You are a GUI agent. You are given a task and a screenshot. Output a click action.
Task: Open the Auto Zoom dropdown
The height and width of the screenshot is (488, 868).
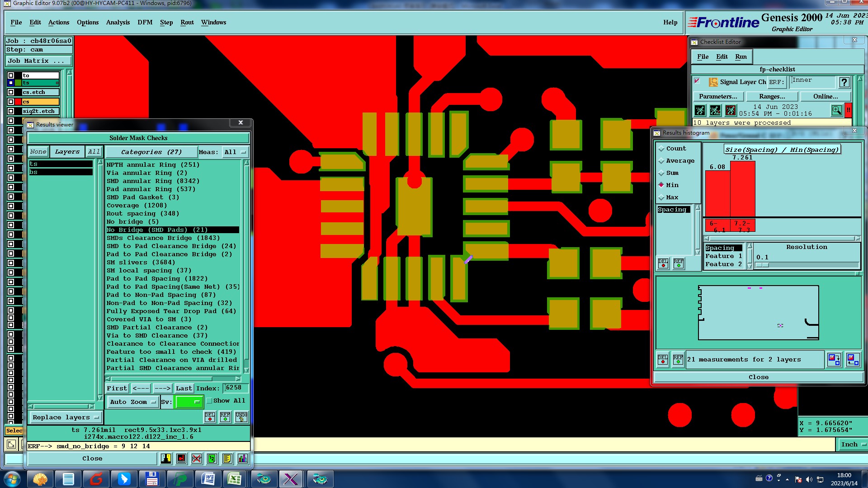pos(132,402)
